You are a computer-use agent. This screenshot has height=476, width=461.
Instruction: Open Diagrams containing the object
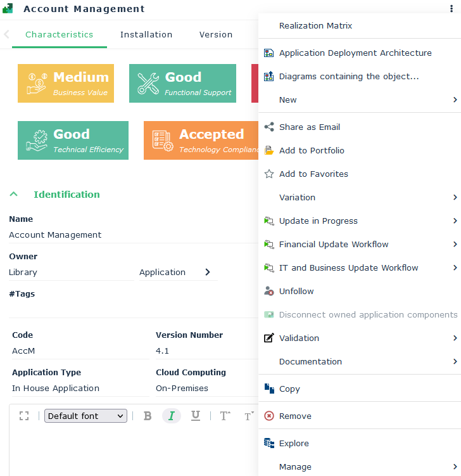coord(349,77)
